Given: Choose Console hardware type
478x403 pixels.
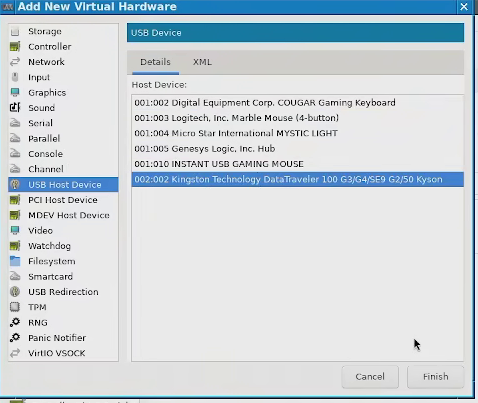Looking at the screenshot, I should 45,154.
